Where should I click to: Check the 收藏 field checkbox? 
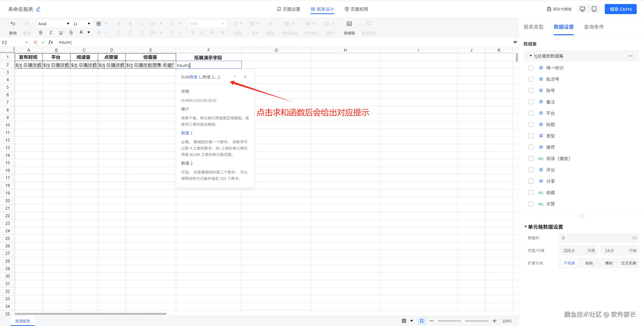tap(531, 192)
